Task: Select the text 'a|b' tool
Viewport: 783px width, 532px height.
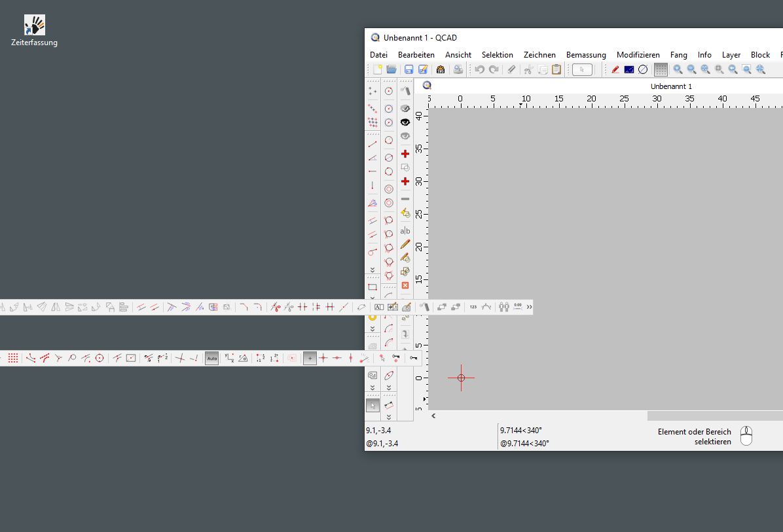Action: click(405, 230)
